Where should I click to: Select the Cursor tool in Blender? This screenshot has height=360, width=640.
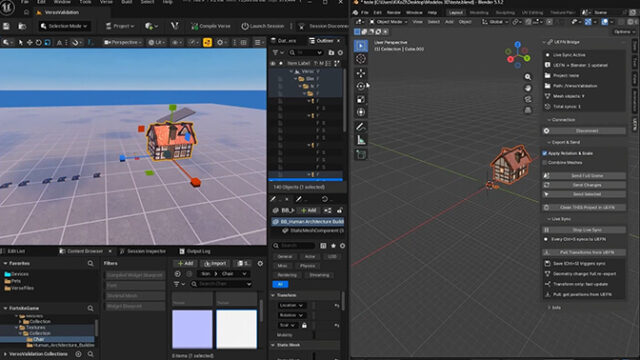tap(361, 59)
